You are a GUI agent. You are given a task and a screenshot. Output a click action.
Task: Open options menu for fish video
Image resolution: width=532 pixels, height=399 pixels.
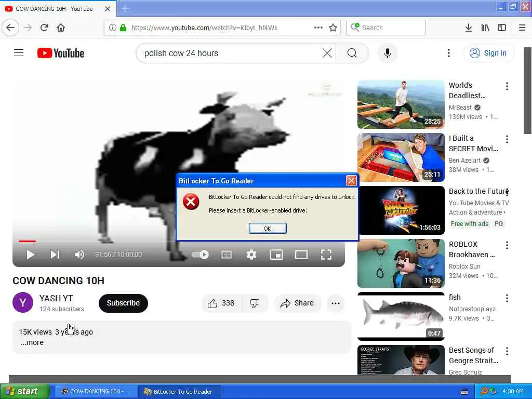[x=507, y=298]
